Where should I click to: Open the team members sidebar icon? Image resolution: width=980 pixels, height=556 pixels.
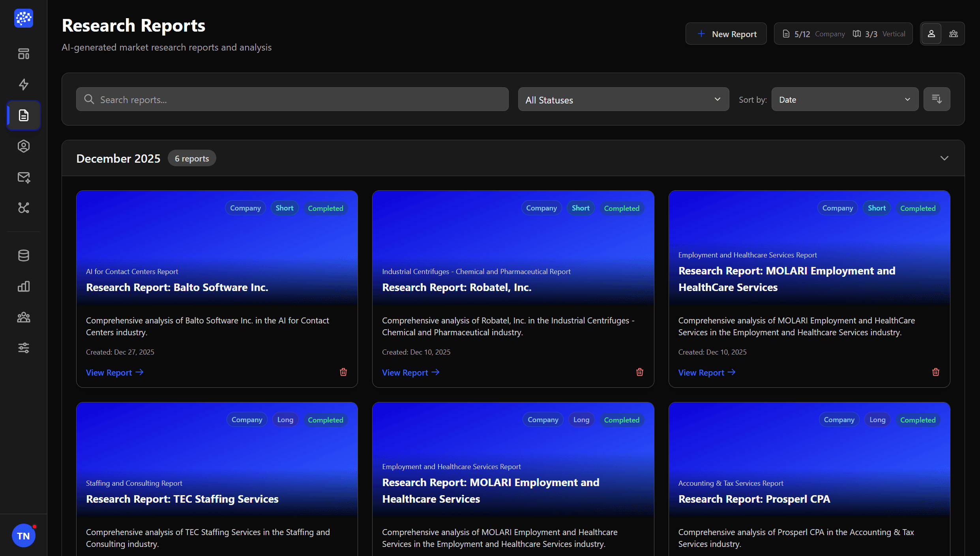pyautogui.click(x=24, y=317)
